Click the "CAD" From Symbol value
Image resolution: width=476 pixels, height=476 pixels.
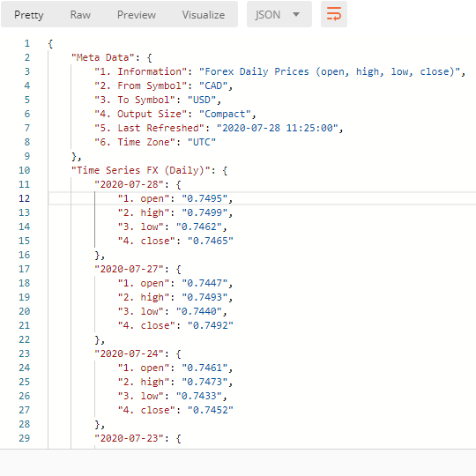213,86
